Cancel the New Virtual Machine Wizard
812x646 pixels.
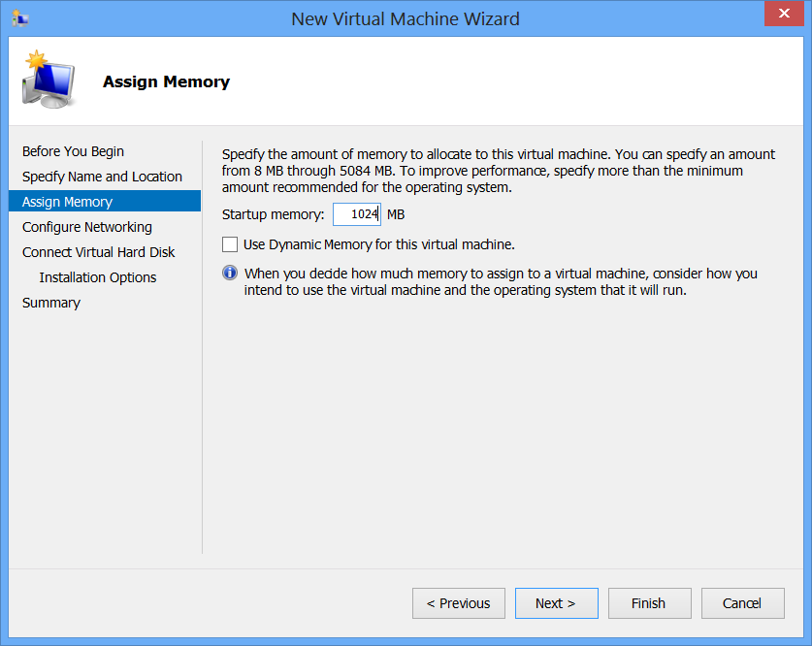click(x=742, y=603)
